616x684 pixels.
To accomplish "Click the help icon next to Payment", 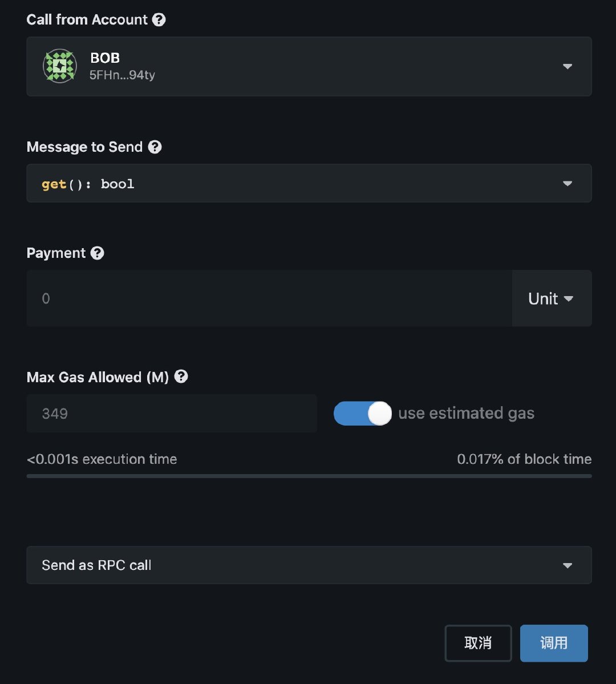I will point(98,253).
